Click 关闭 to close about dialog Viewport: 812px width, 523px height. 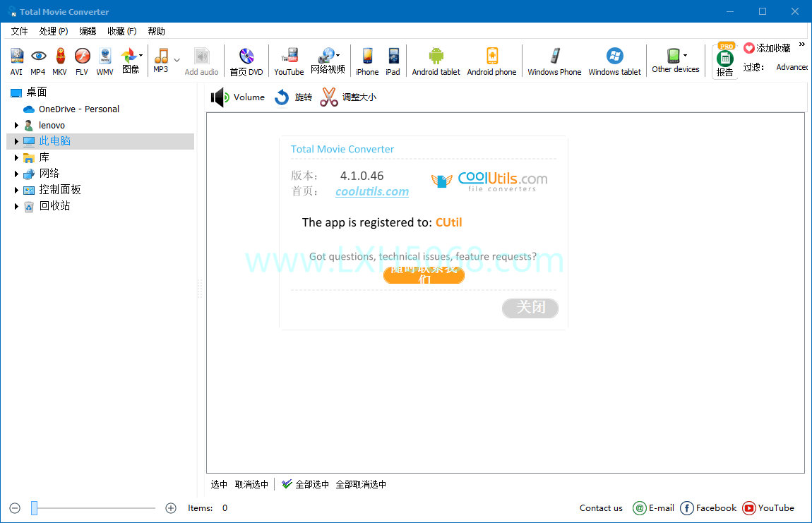(530, 308)
